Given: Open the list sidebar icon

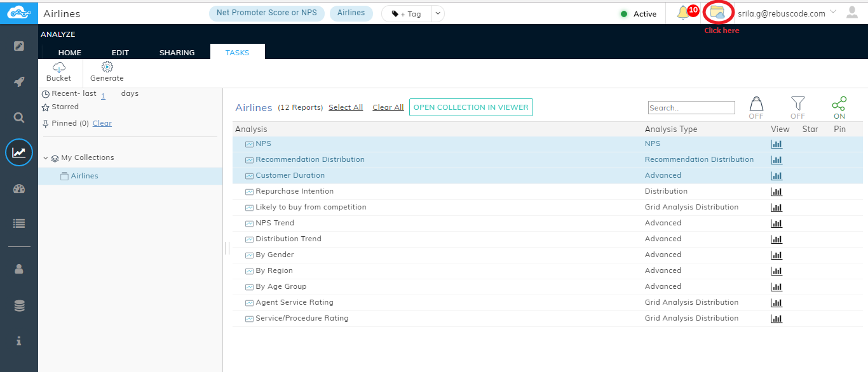Looking at the screenshot, I should click(x=19, y=223).
